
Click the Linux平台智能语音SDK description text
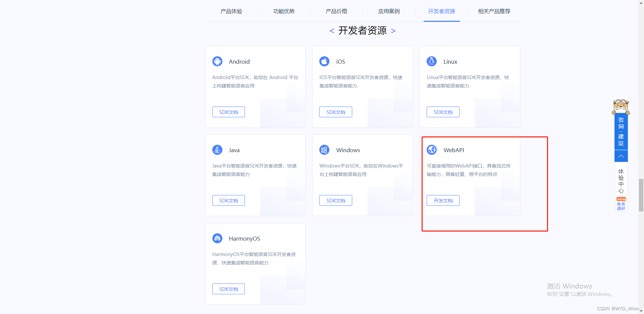(468, 81)
